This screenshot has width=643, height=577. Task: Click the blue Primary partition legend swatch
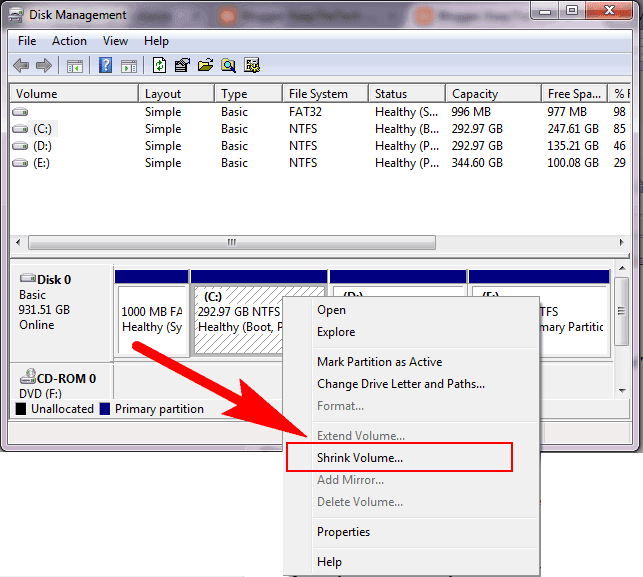click(x=105, y=409)
